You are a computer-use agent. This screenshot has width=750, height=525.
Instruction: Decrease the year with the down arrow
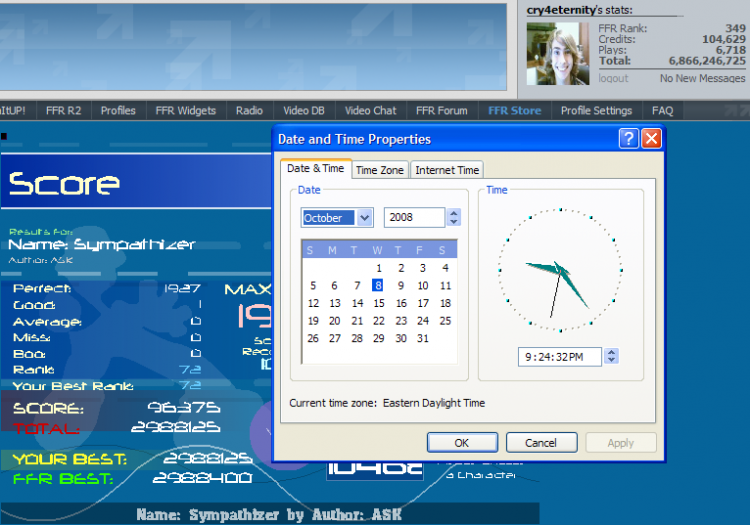454,222
